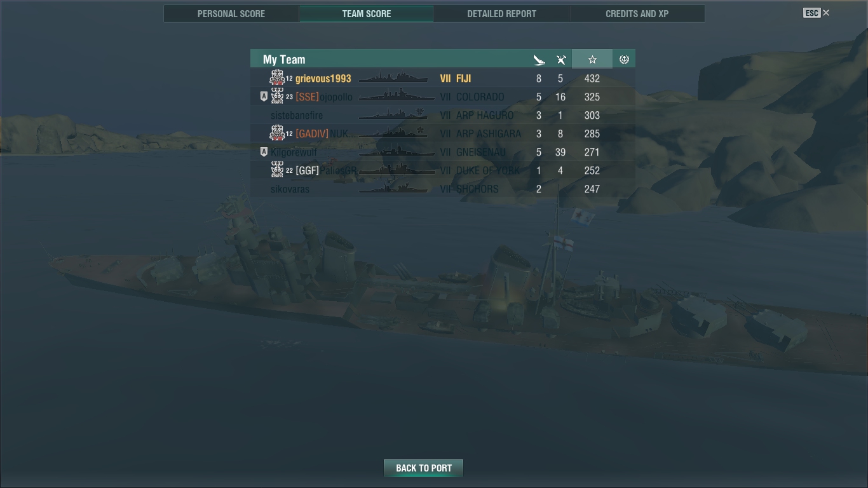Viewport: 868px width, 488px height.
Task: Sort team by star base XP icon
Action: tap(592, 59)
